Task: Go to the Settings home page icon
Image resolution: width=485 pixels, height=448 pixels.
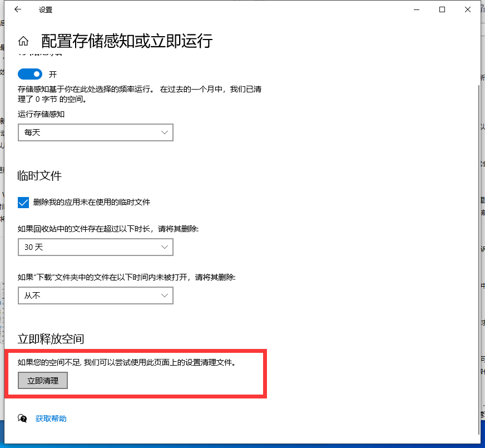Action: coord(23,41)
